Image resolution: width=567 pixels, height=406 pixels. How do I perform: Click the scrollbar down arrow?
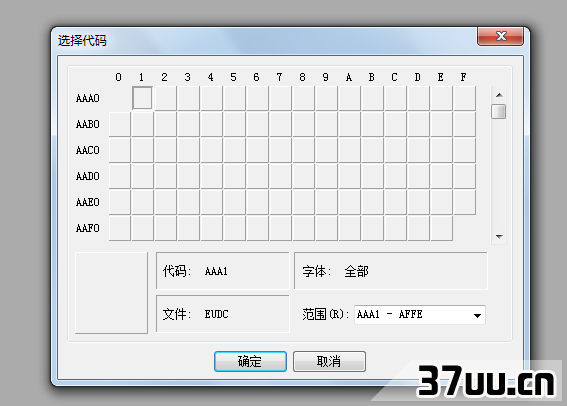click(x=499, y=236)
